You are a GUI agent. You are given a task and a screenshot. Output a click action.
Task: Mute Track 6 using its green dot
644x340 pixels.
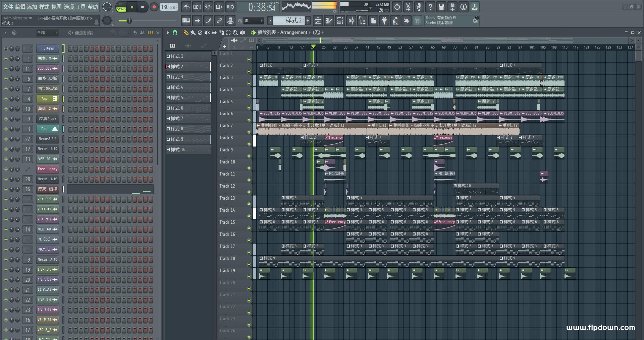(249, 120)
